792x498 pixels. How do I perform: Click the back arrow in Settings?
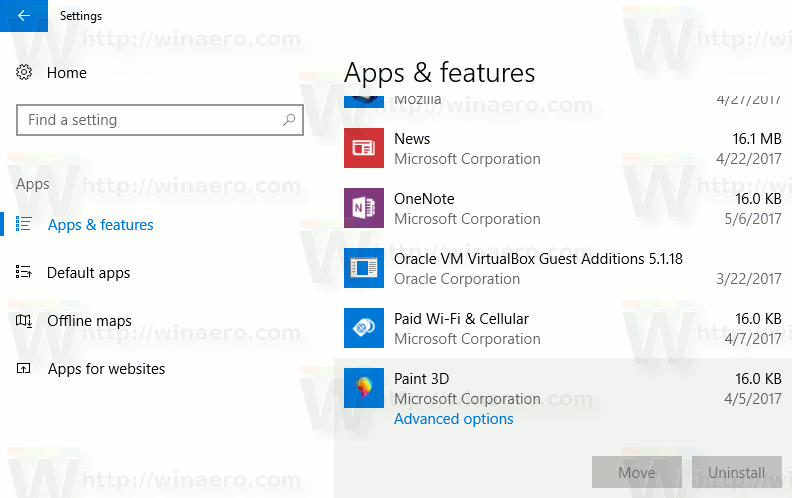click(x=24, y=16)
